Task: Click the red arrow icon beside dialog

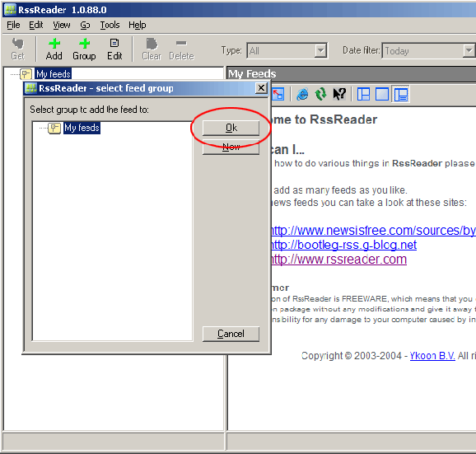Action: [278, 94]
